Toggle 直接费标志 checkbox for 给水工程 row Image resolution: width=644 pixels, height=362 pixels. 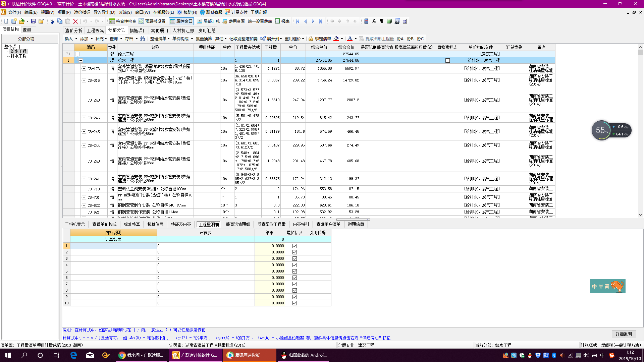(x=447, y=61)
